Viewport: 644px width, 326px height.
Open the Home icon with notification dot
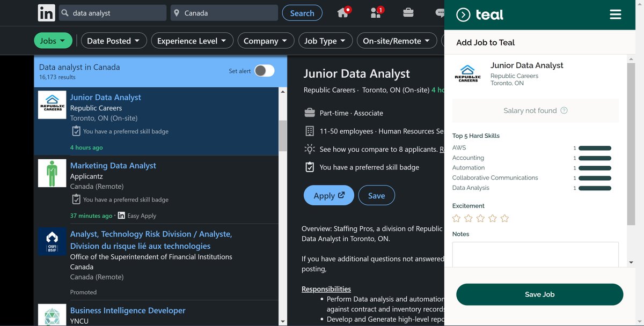click(343, 12)
